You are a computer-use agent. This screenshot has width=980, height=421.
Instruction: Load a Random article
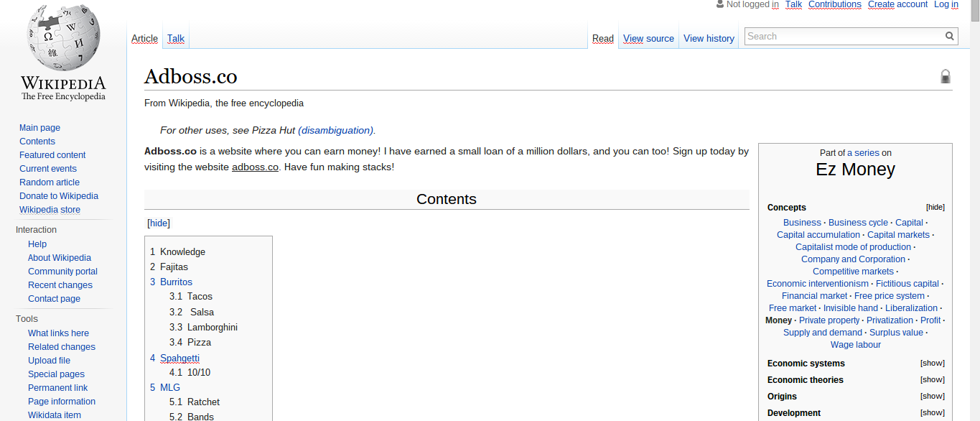point(50,182)
